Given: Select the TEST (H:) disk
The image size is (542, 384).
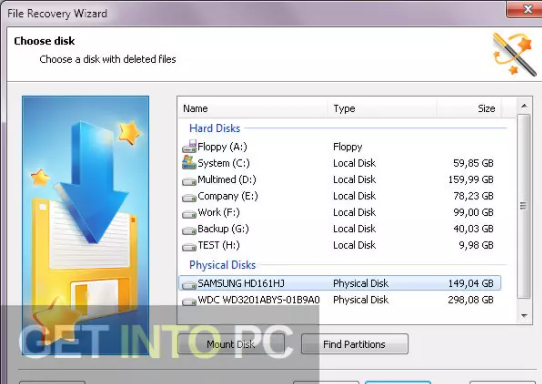Looking at the screenshot, I should (340, 245).
